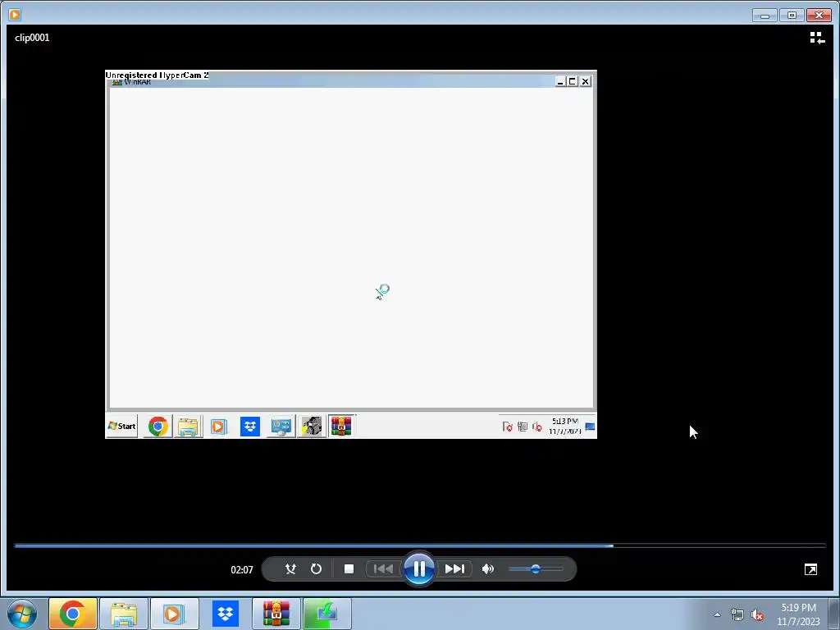The image size is (840, 630).
Task: Close the Windows Media Player window
Action: (819, 15)
